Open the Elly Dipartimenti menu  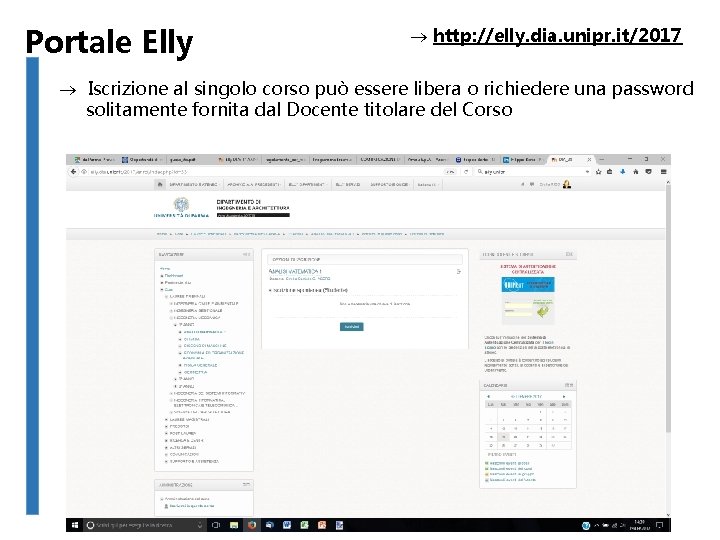coord(307,185)
